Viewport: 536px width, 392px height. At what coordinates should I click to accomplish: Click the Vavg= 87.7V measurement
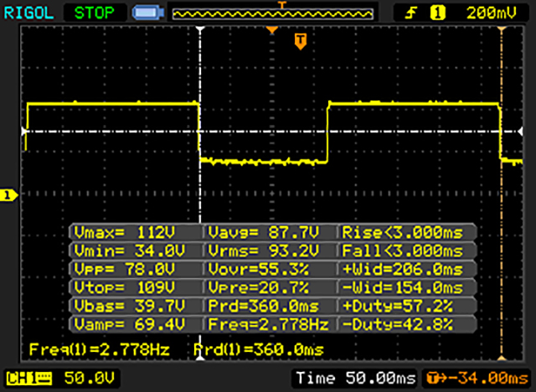264,233
